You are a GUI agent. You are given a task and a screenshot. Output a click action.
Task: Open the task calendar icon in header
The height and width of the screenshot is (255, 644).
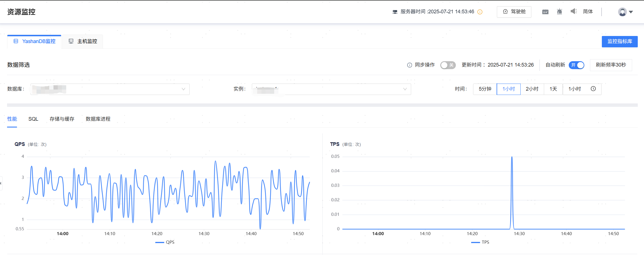[545, 12]
